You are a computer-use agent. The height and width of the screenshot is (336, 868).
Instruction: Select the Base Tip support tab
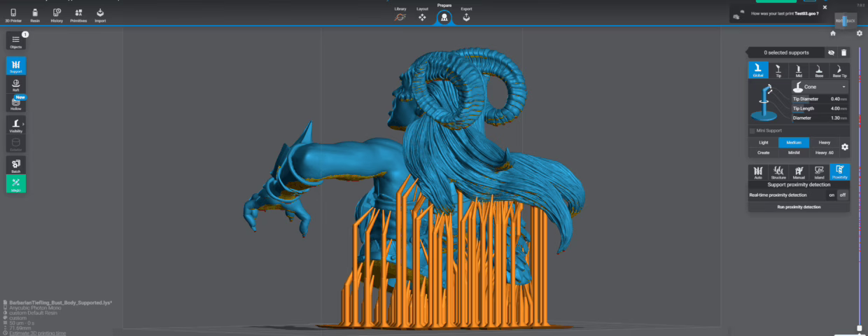840,70
